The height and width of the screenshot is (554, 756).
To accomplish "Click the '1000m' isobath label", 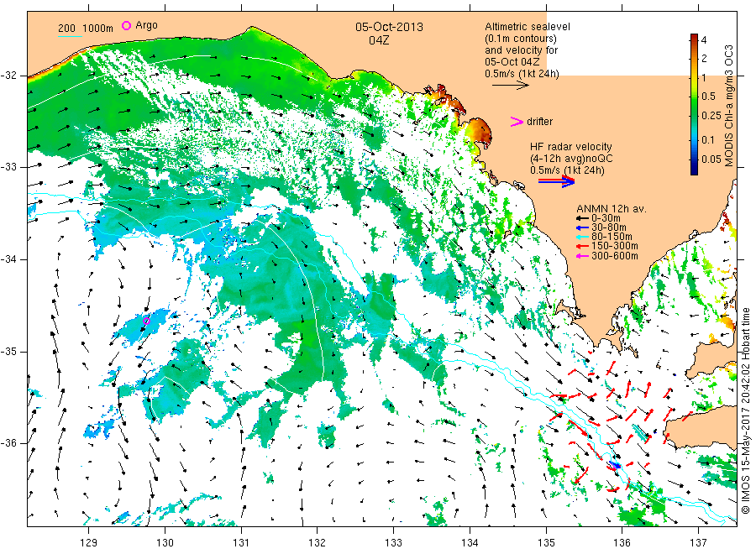I will [98, 29].
